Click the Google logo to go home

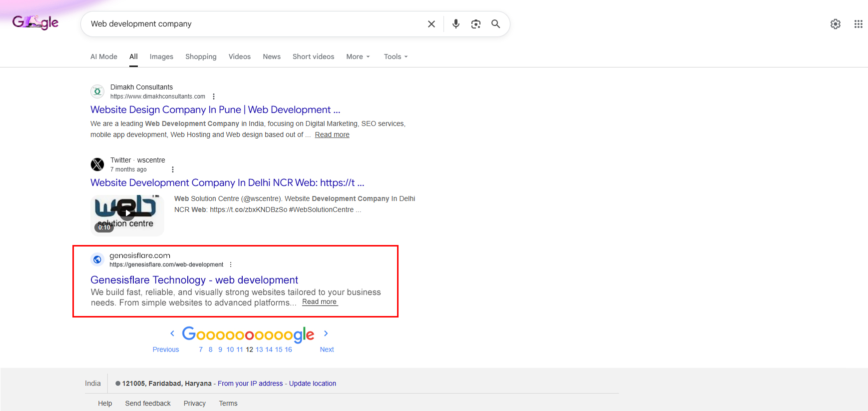35,22
